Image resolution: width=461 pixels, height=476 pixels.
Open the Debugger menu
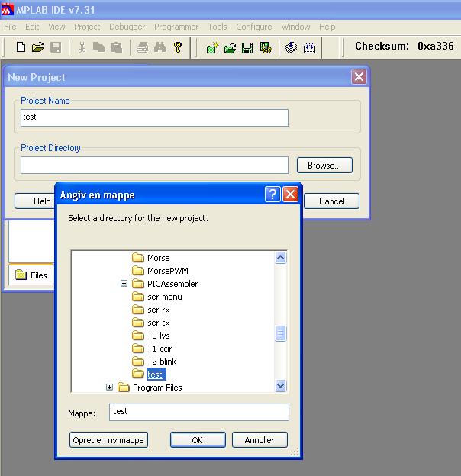point(127,27)
